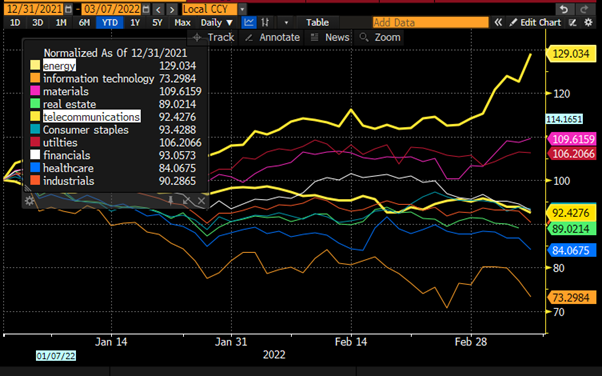Select the 1Y range tab
This screenshot has width=602, height=376.
[135, 22]
